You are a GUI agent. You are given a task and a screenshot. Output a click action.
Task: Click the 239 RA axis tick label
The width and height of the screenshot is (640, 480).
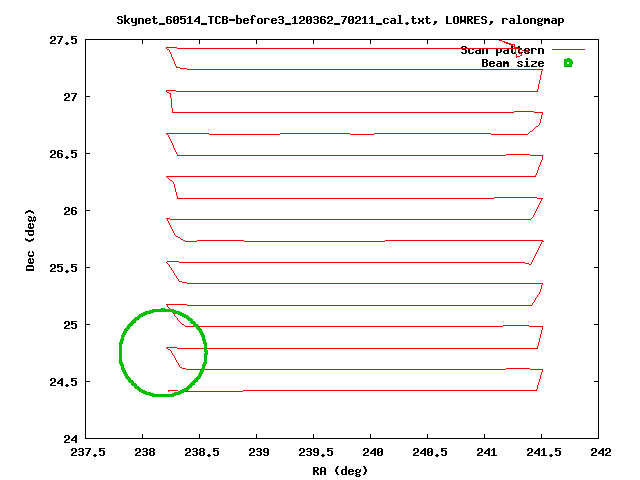point(259,452)
